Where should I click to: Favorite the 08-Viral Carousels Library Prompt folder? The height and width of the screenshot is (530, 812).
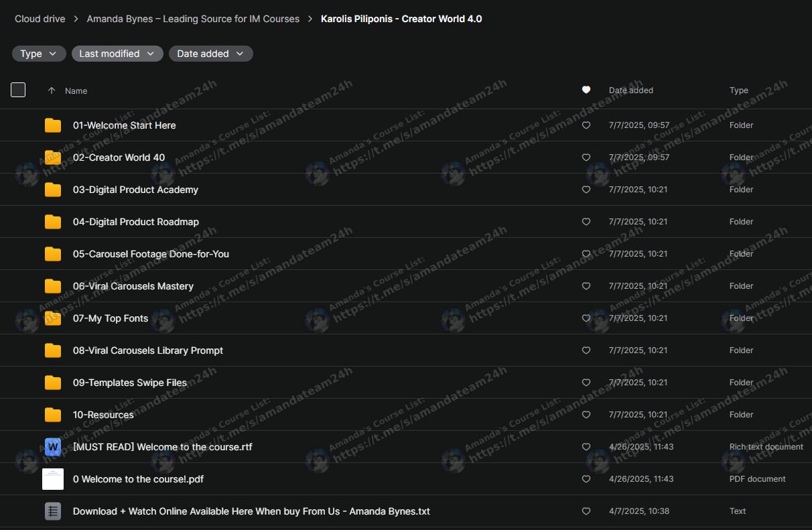[x=586, y=350]
